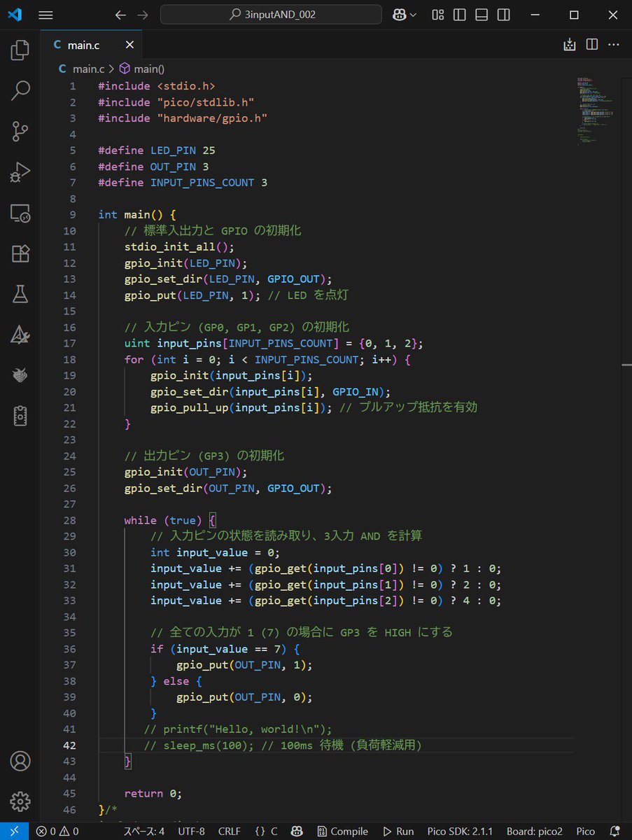Show errors and warnings count
The width and height of the screenshot is (632, 840).
(x=57, y=832)
